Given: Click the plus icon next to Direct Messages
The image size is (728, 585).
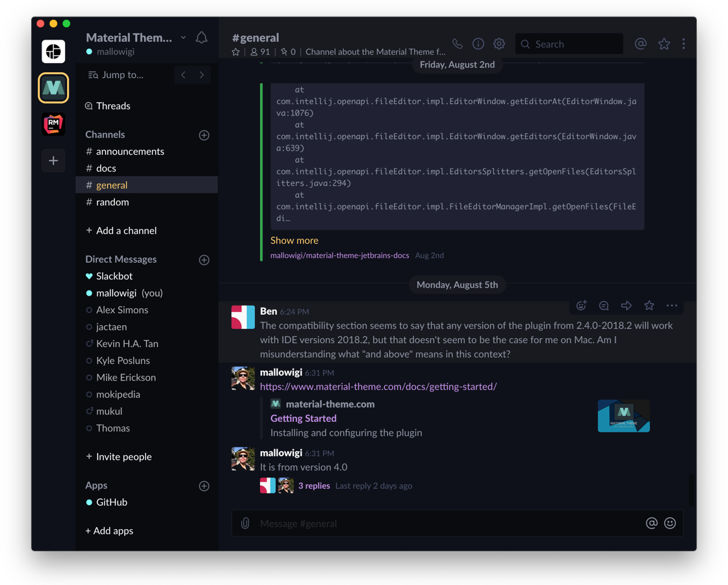Looking at the screenshot, I should click(x=204, y=259).
